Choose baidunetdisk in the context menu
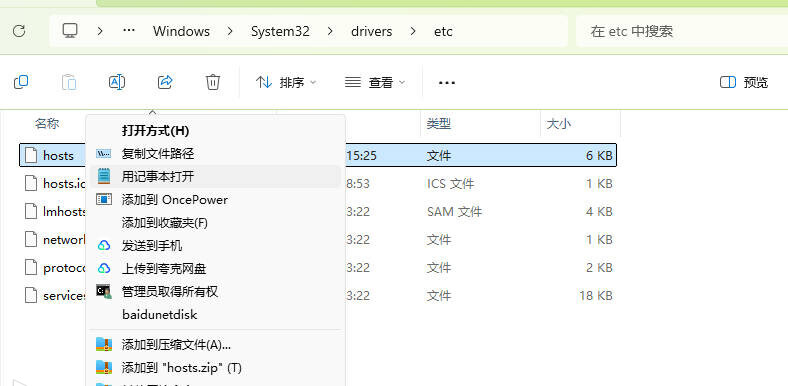The width and height of the screenshot is (788, 386). 216,315
